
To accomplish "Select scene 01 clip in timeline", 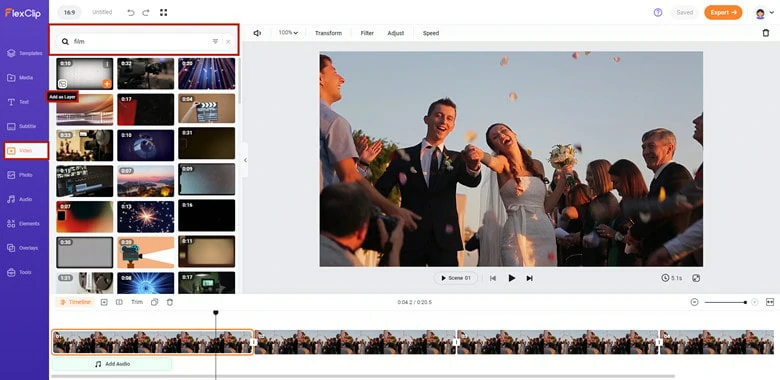I will [x=152, y=342].
